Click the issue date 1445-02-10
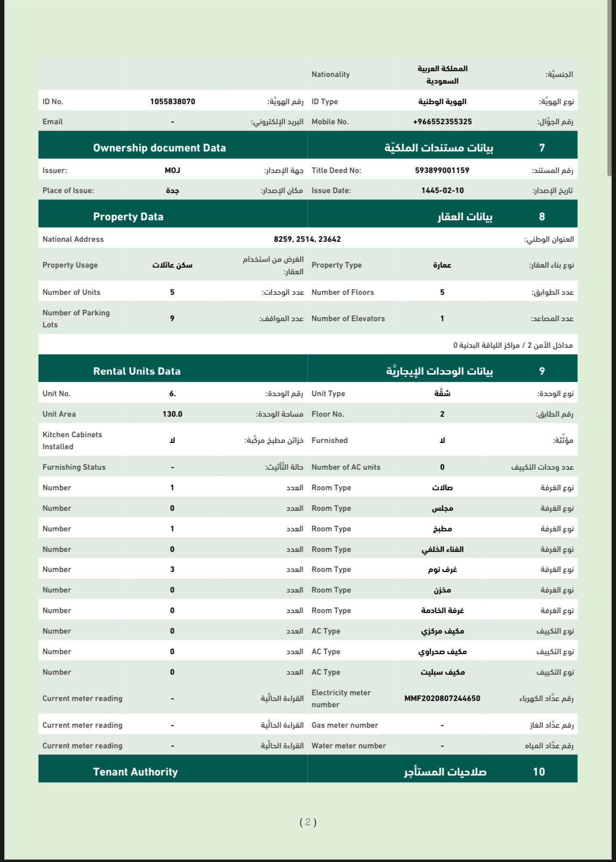 click(x=442, y=191)
